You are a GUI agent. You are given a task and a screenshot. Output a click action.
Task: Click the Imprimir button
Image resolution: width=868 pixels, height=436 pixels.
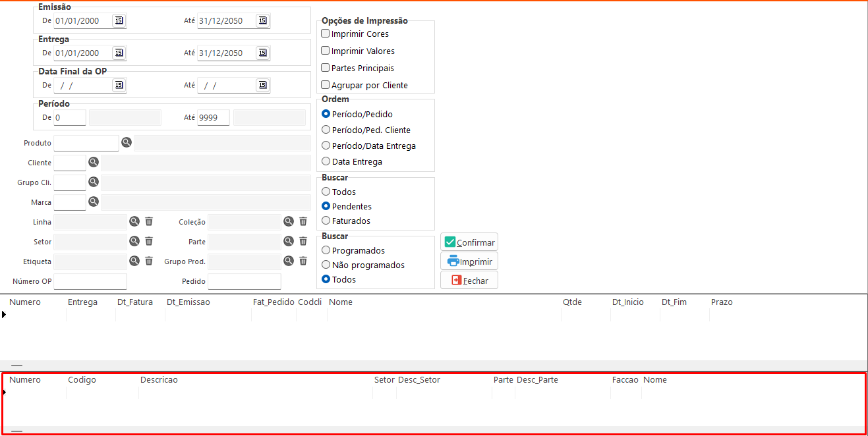coord(469,261)
